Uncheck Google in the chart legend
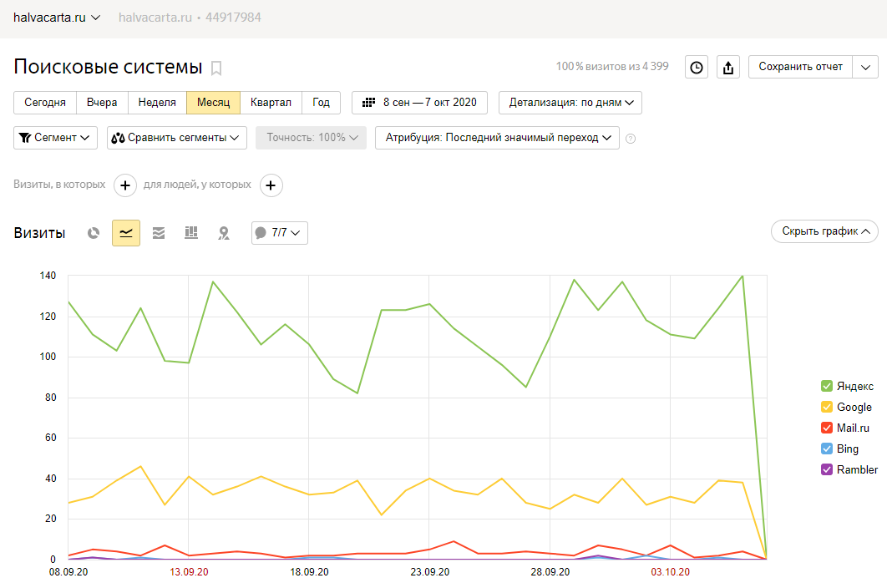 click(x=827, y=407)
